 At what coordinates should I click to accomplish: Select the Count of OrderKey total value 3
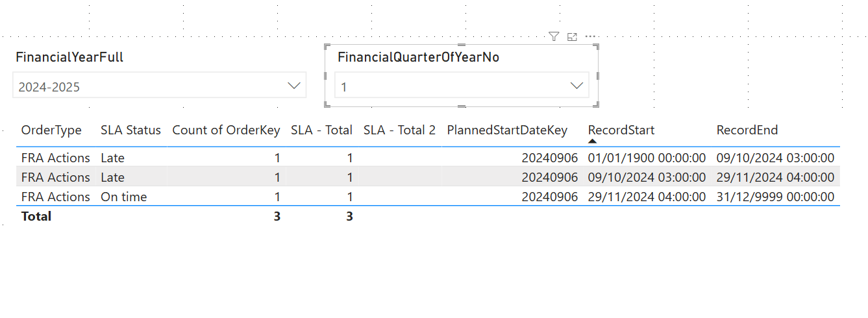(x=277, y=216)
